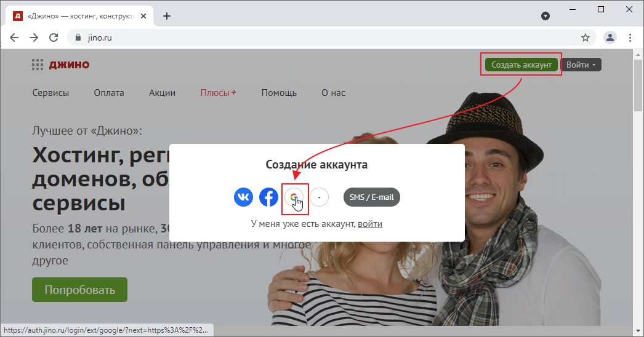Open the tab search dropdown arrow
Screen dimensions: 644x337
[x=545, y=16]
